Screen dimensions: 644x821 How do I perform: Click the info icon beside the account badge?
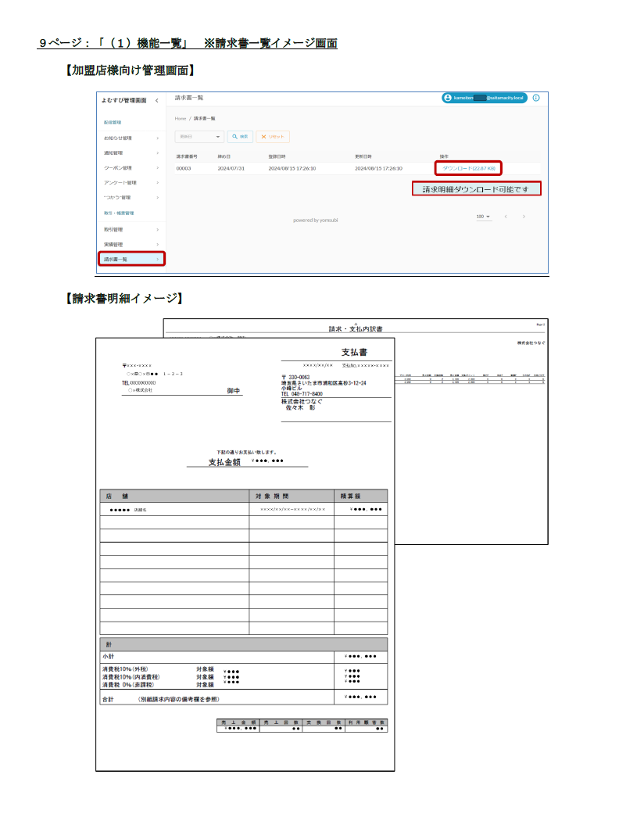point(536,98)
